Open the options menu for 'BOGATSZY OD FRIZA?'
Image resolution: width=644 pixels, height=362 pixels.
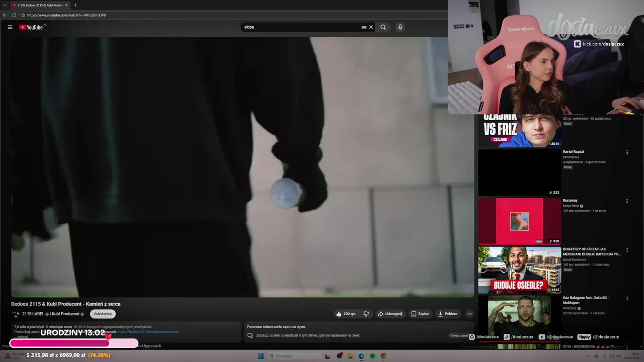(x=627, y=250)
